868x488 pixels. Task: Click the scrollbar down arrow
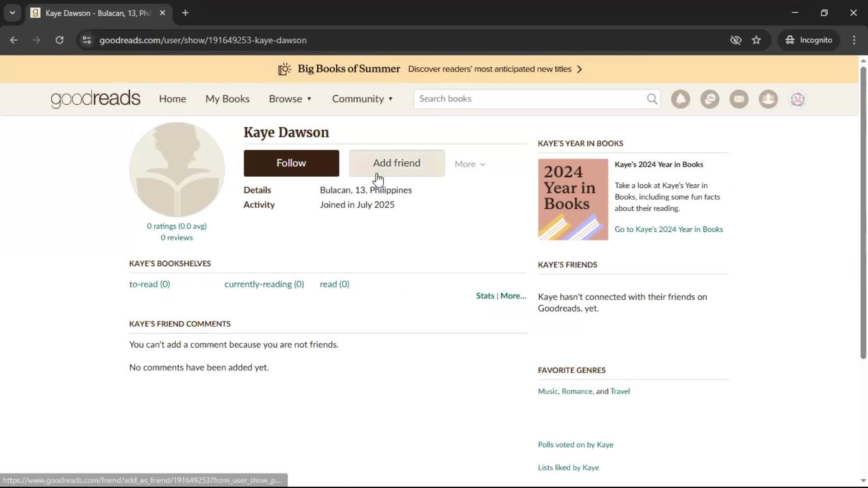863,481
